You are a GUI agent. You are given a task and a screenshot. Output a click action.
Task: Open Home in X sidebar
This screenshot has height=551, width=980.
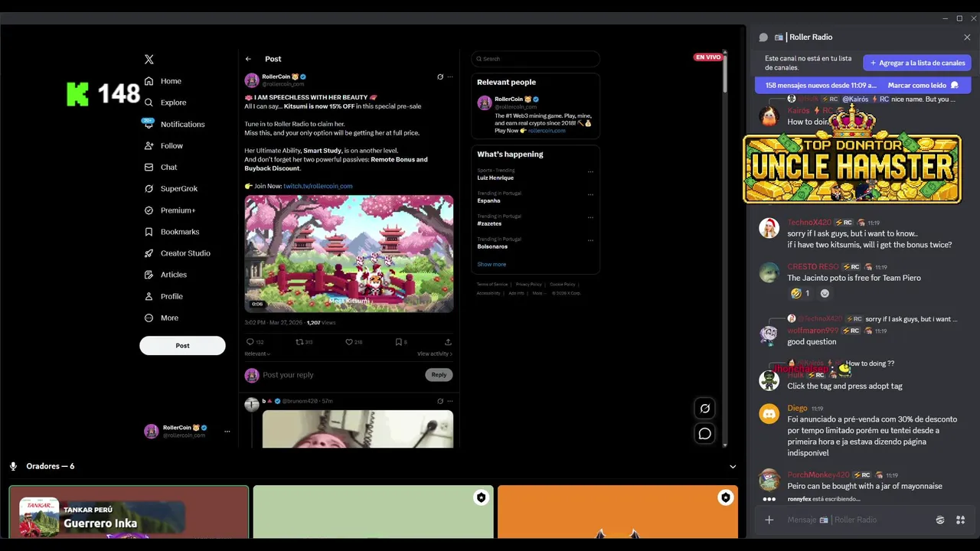(163, 81)
